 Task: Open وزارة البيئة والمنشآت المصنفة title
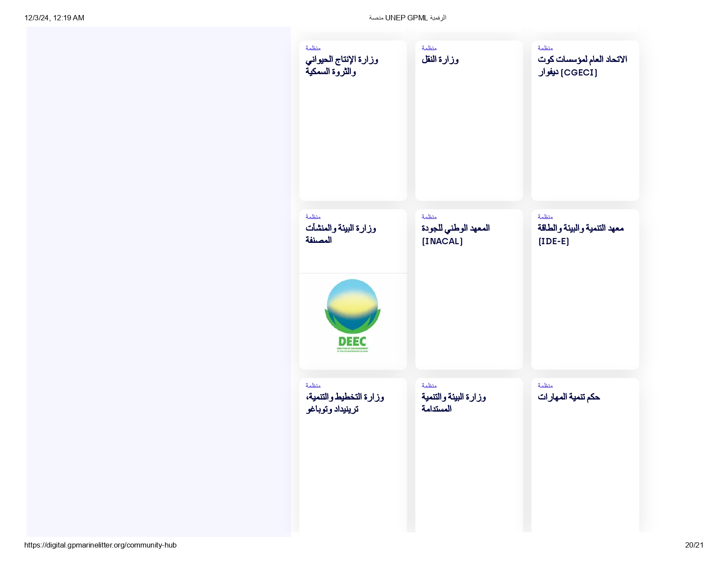341,234
